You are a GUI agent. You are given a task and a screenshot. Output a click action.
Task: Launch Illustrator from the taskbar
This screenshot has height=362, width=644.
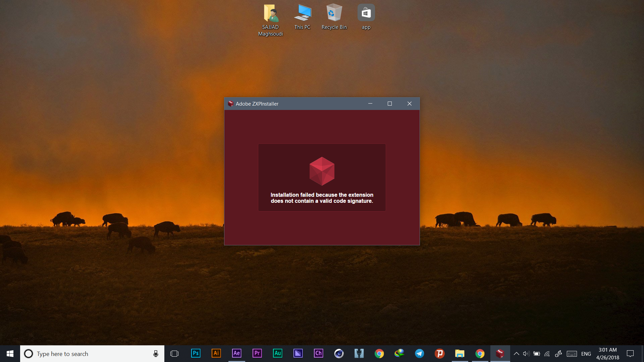216,353
